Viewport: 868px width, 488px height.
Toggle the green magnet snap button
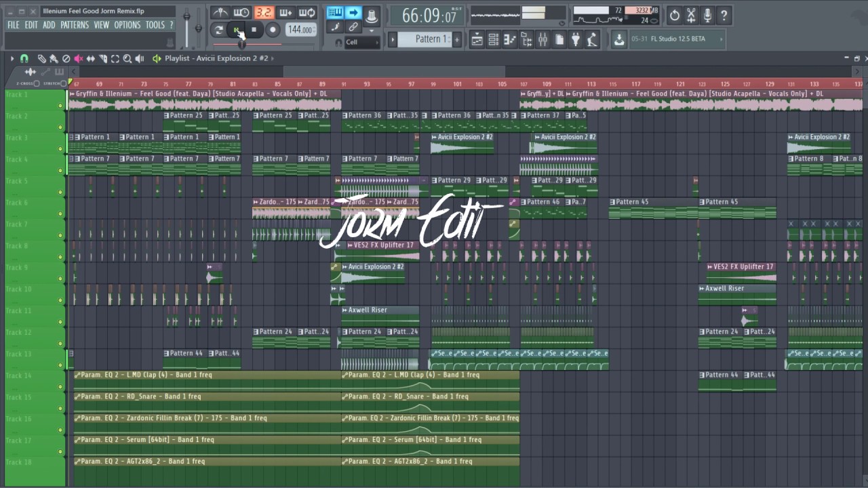click(x=24, y=59)
